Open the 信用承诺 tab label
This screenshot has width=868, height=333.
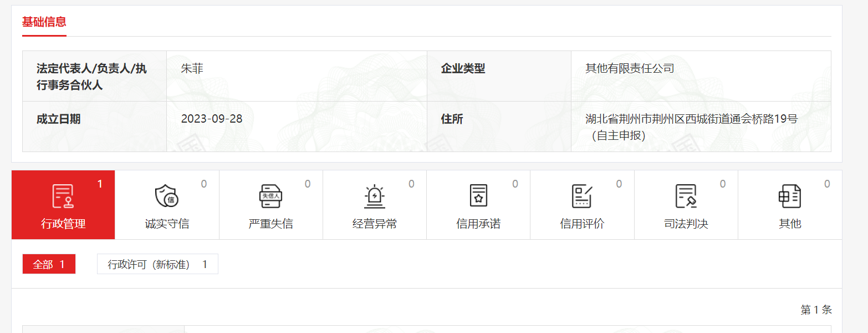478,224
